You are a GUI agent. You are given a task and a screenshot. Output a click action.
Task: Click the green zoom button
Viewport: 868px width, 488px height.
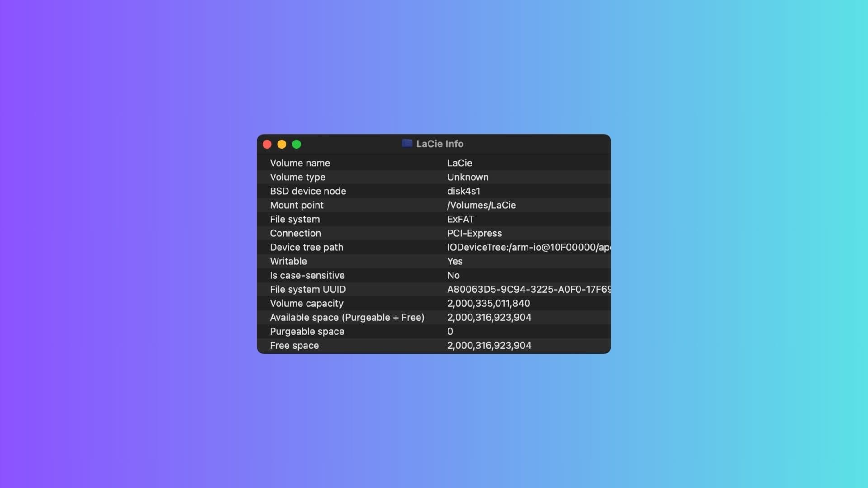pos(297,144)
